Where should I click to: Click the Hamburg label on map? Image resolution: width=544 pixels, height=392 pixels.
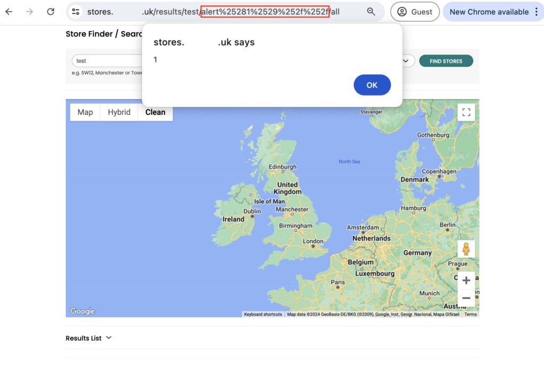tap(413, 208)
